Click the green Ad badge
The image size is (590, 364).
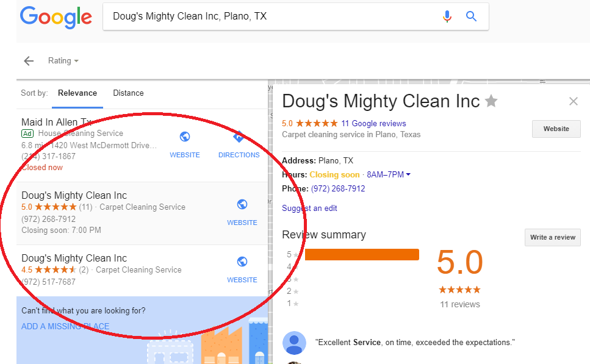pos(27,134)
